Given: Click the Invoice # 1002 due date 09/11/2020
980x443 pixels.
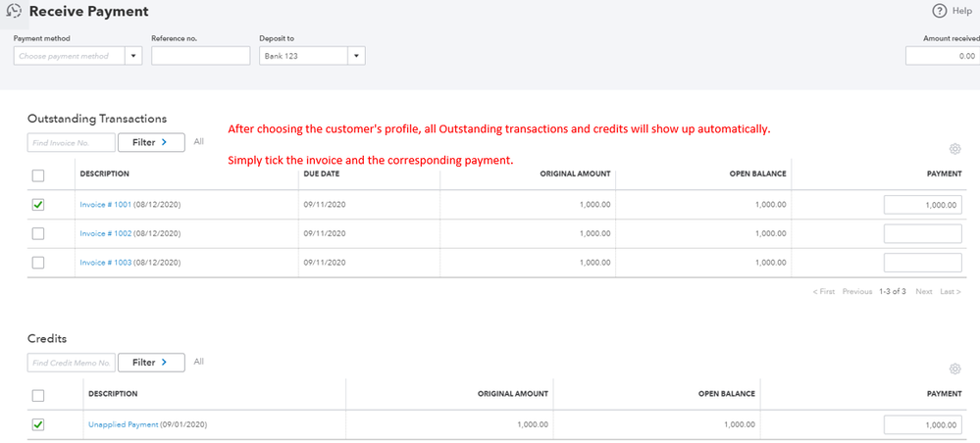Looking at the screenshot, I should tap(325, 233).
